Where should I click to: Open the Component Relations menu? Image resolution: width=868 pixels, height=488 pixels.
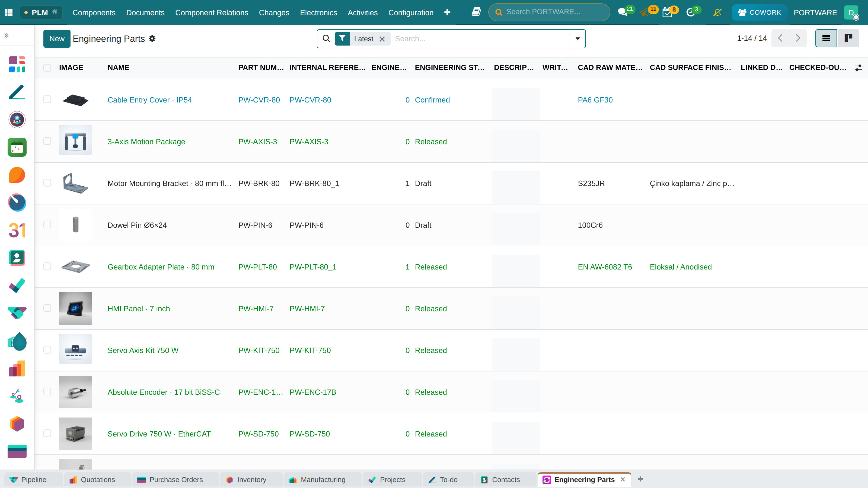(212, 12)
